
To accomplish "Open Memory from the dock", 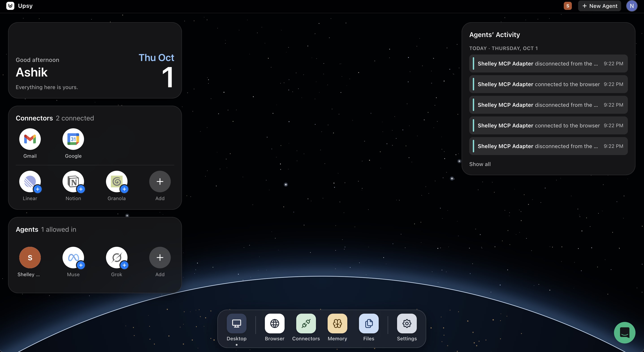I will 337,324.
